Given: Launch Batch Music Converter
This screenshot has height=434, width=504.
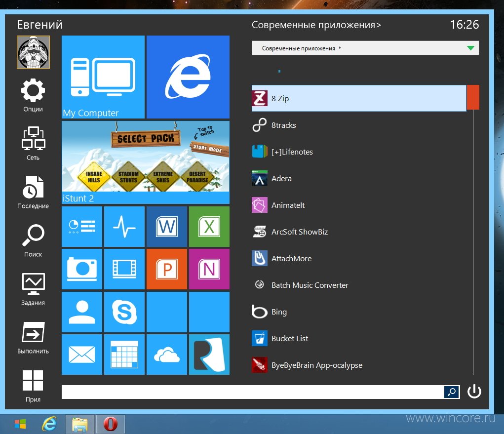Looking at the screenshot, I should point(359,285).
